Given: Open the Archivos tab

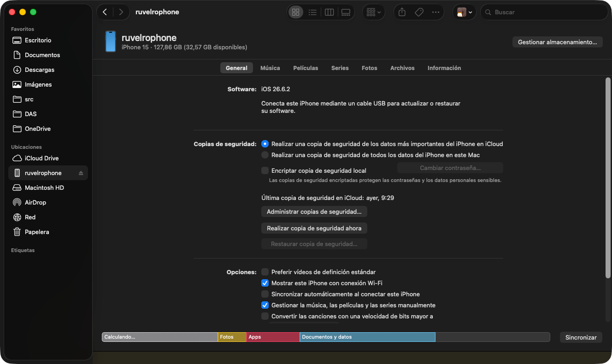Looking at the screenshot, I should [402, 68].
